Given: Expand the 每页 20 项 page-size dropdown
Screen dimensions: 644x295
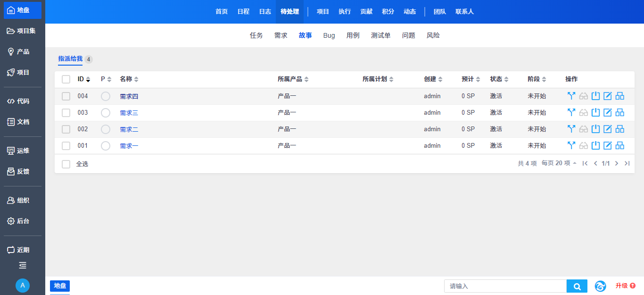Looking at the screenshot, I should pos(559,163).
